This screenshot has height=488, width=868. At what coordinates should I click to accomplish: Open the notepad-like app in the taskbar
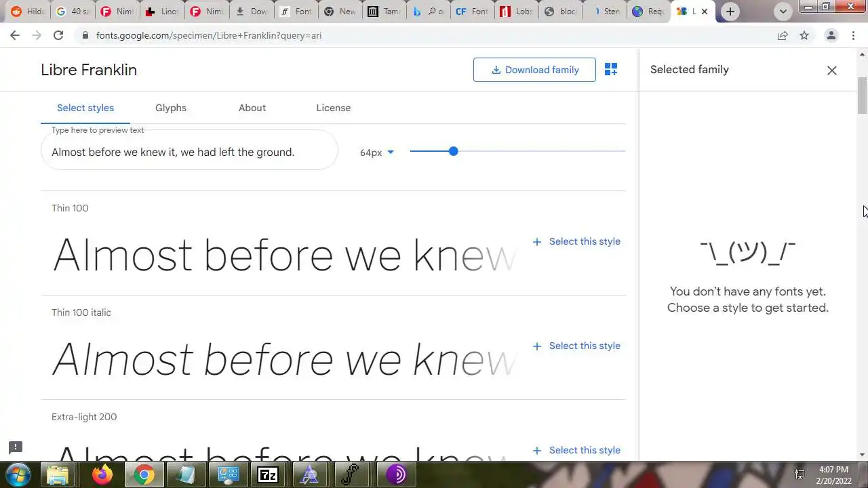click(185, 474)
